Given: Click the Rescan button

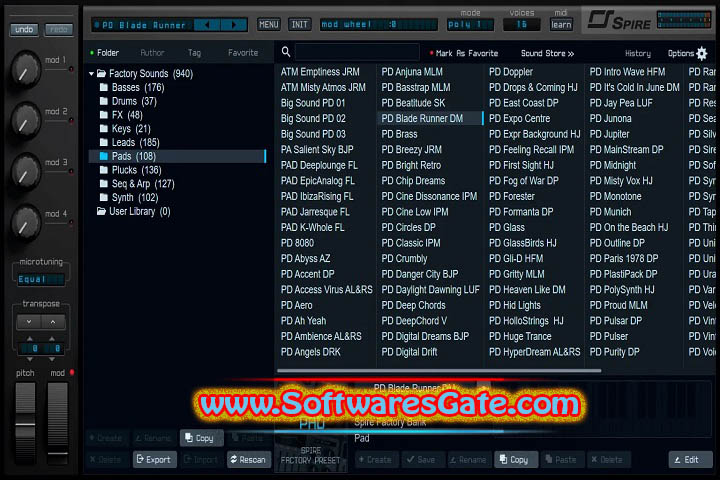Looking at the screenshot, I should point(248,459).
